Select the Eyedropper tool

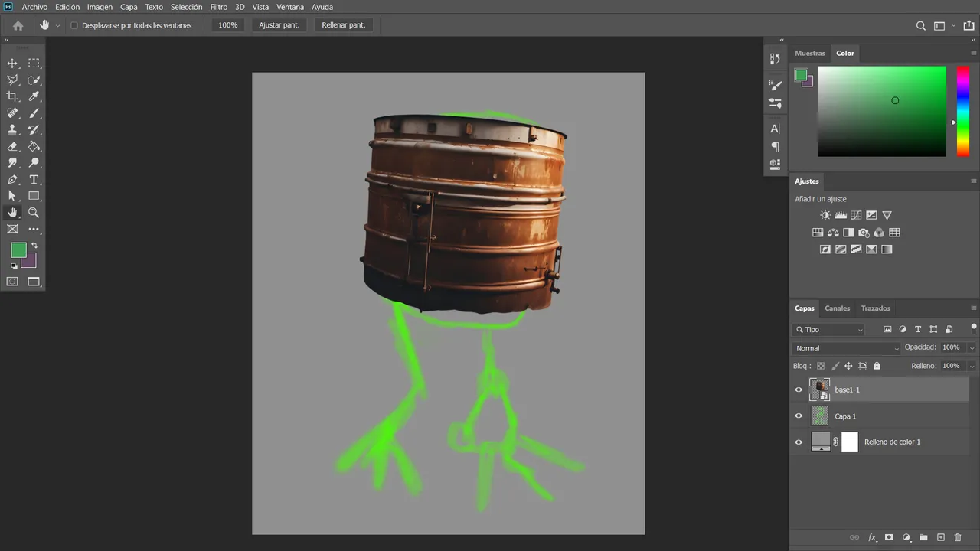(x=34, y=96)
